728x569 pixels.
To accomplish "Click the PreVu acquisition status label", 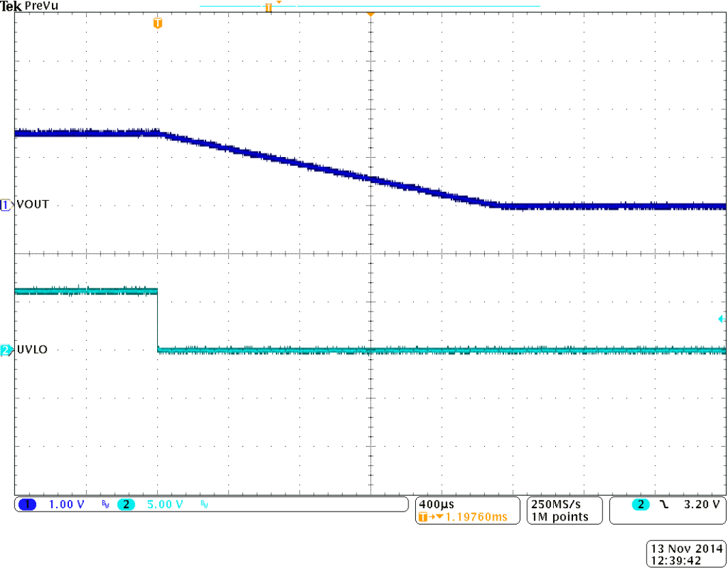I will click(x=44, y=5).
